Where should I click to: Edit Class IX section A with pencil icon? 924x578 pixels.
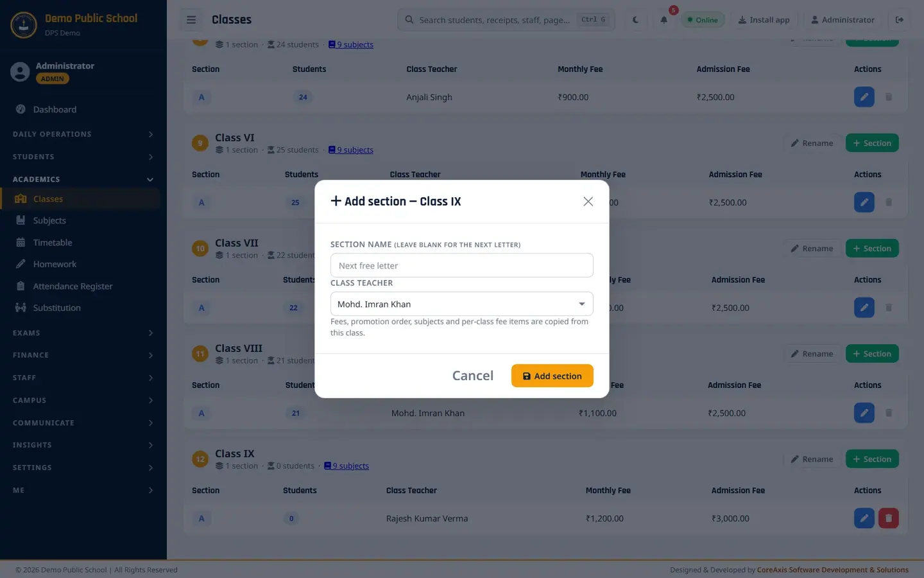864,518
